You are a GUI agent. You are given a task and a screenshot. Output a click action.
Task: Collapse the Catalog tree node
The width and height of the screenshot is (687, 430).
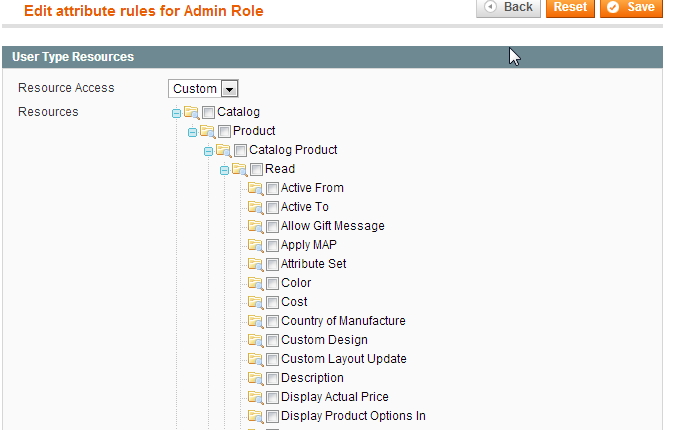point(176,114)
